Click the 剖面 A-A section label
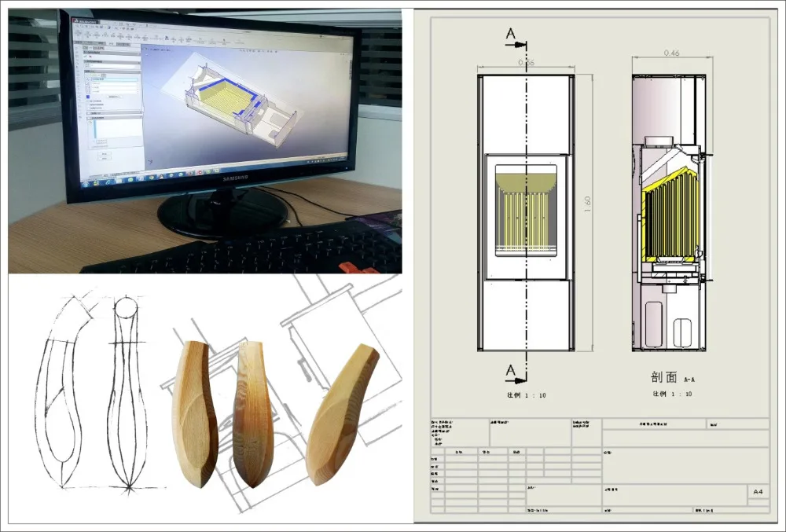This screenshot has width=786, height=532. tap(672, 378)
